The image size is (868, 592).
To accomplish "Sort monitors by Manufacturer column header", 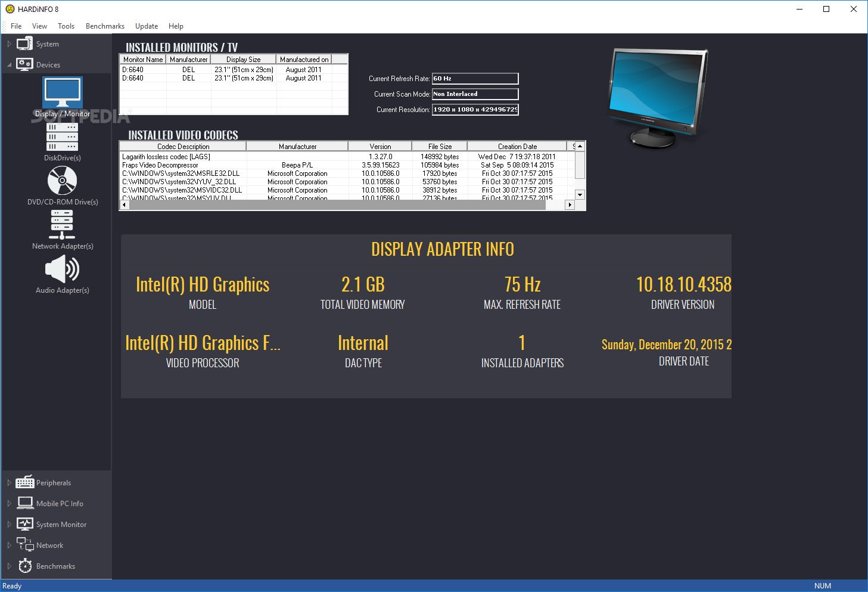I will [189, 60].
